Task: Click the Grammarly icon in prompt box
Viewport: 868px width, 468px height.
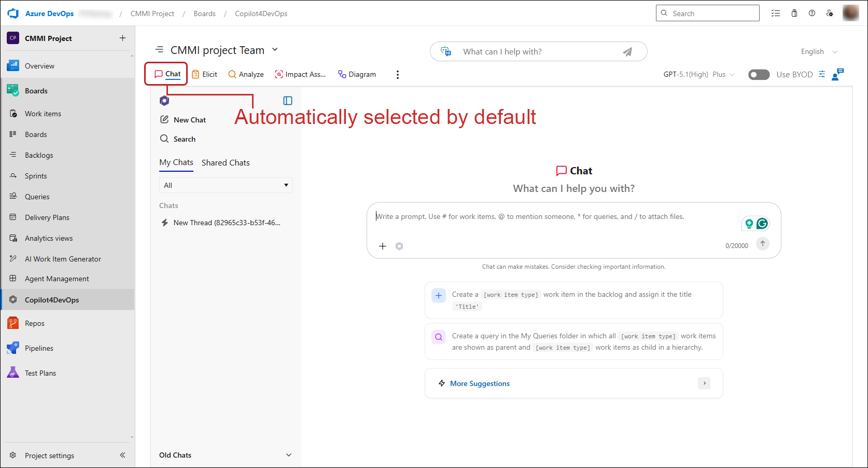Action: (x=762, y=224)
